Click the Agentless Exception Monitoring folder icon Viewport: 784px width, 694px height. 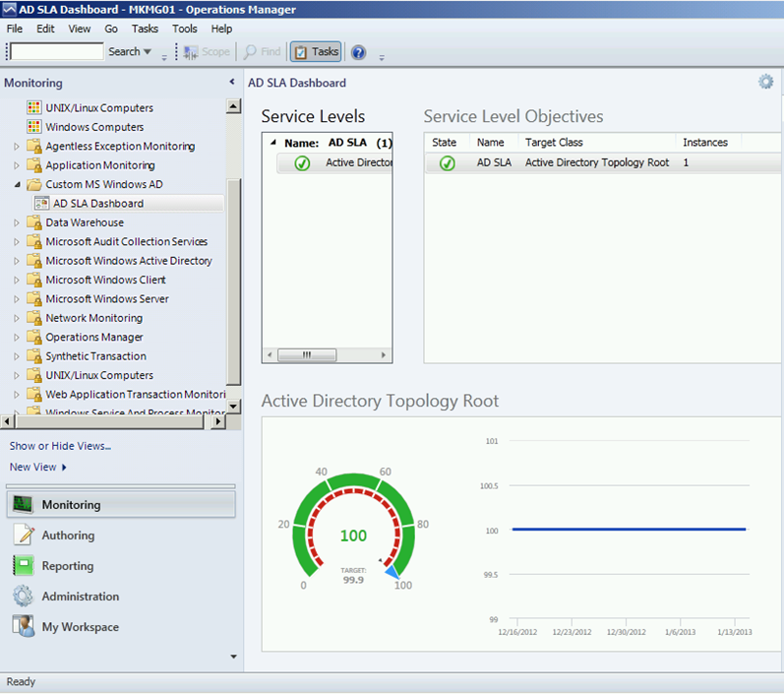34,146
